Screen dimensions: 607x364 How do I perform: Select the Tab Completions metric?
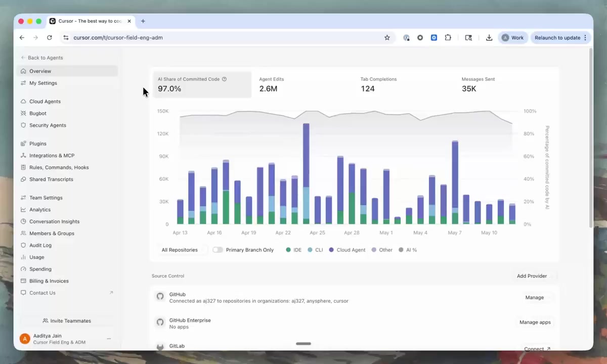(405, 84)
